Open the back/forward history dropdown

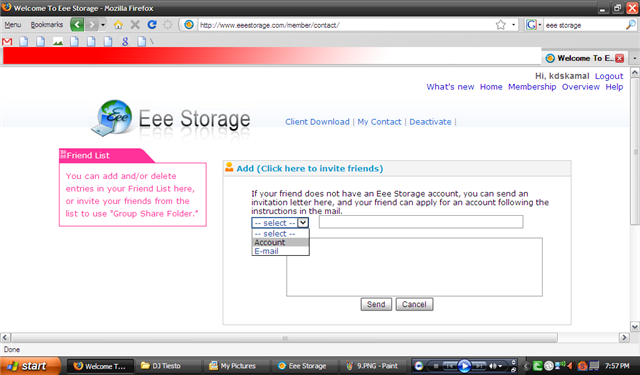point(103,25)
